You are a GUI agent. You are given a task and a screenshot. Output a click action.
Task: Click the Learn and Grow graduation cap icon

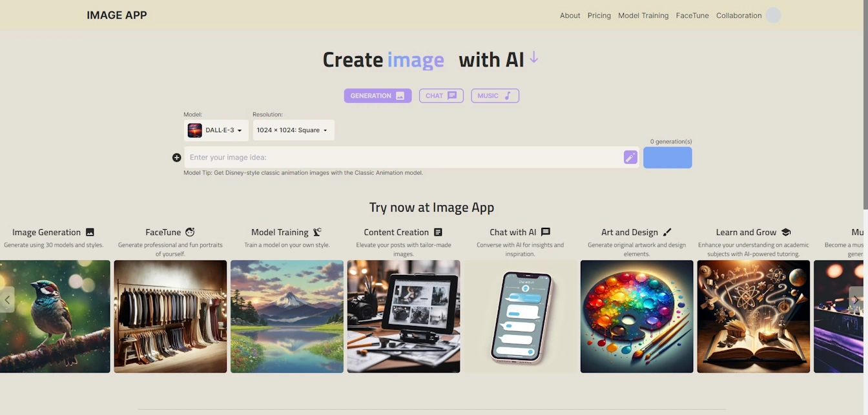pyautogui.click(x=786, y=232)
